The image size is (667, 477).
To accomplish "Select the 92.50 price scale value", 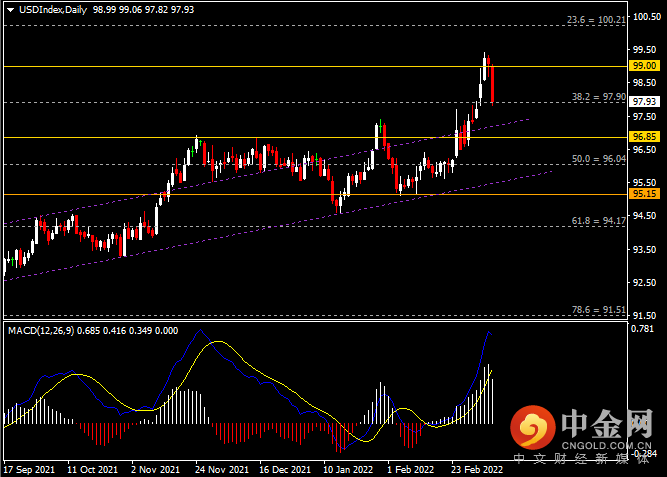I will tap(644, 283).
